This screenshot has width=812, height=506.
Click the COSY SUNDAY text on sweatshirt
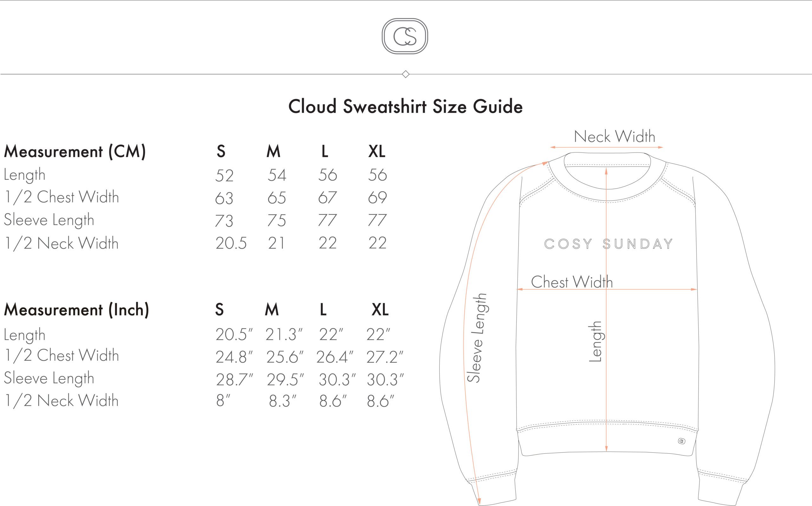click(608, 244)
